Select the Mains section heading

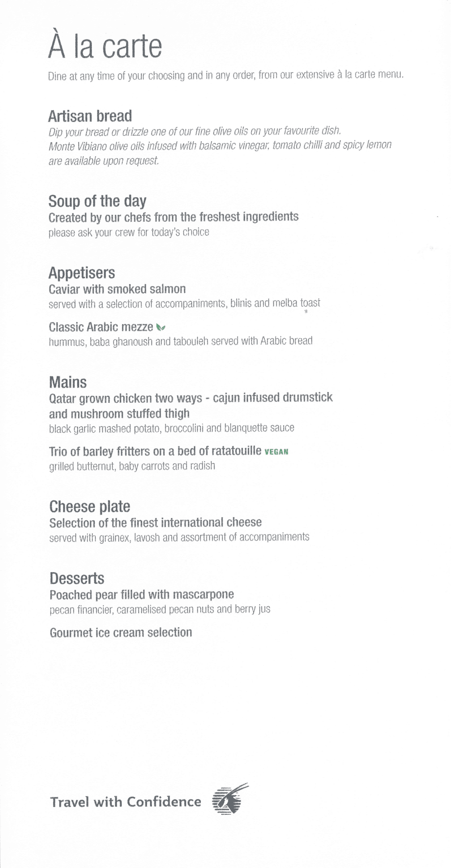click(67, 382)
